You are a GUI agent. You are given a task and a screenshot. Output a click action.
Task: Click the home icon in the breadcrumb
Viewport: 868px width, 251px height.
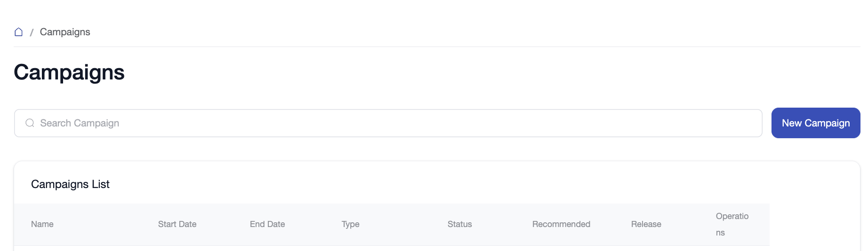[x=19, y=32]
